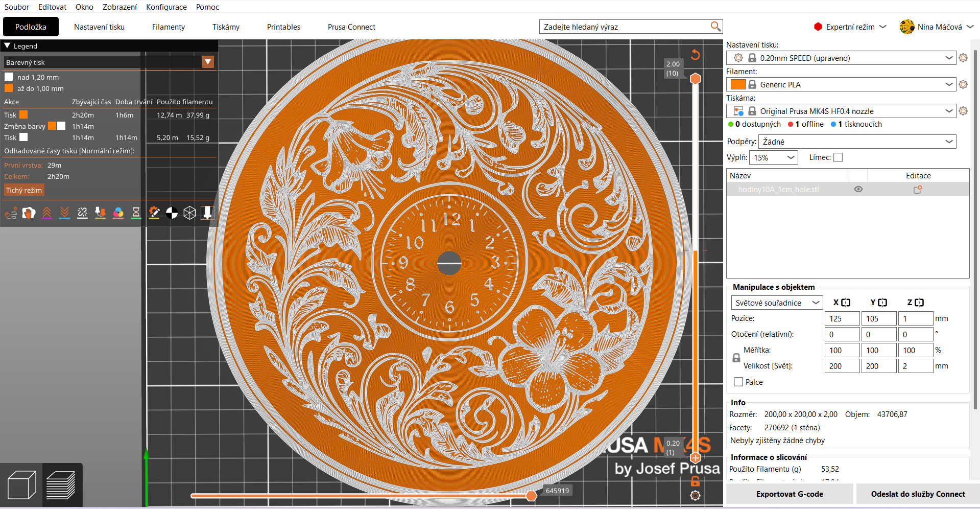Screen dimensions: 980x509
Task: Click Odeslat do služby Connect button
Action: pyautogui.click(x=918, y=494)
